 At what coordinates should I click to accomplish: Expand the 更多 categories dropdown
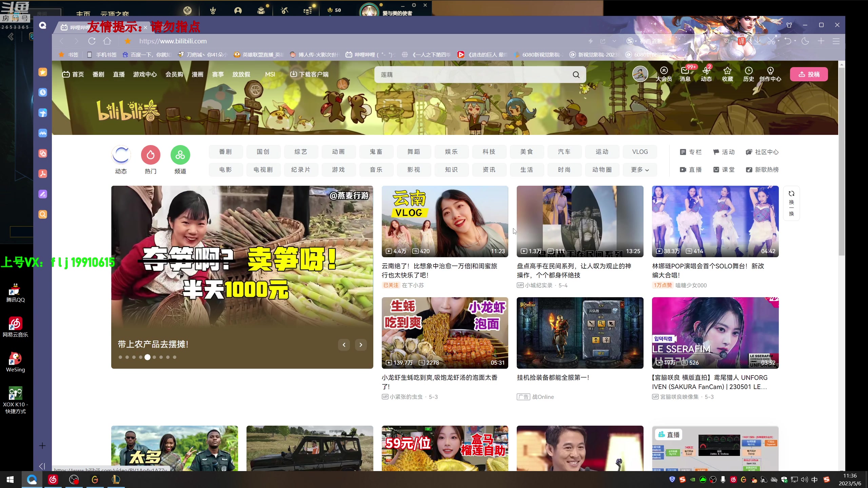coord(640,169)
